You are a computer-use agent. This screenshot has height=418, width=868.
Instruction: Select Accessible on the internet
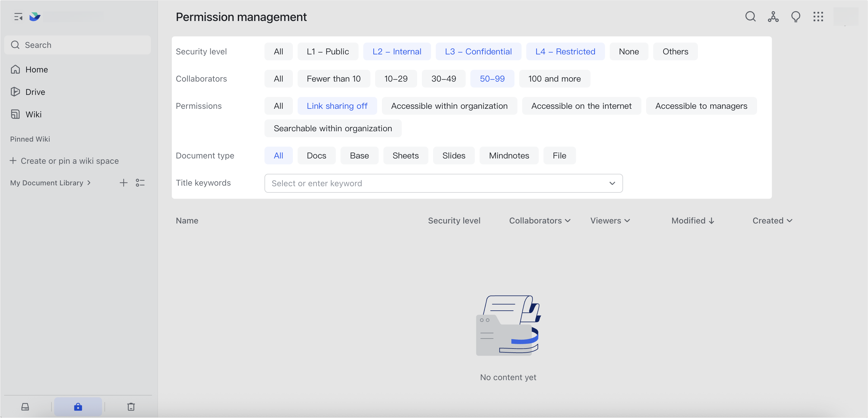[581, 106]
